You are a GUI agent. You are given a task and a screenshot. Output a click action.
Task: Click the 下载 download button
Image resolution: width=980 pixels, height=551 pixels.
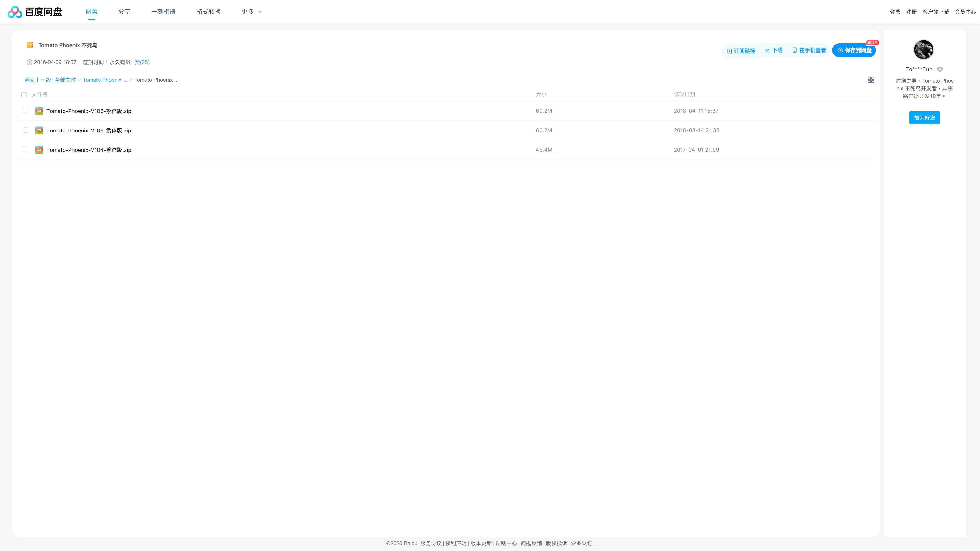coord(774,50)
